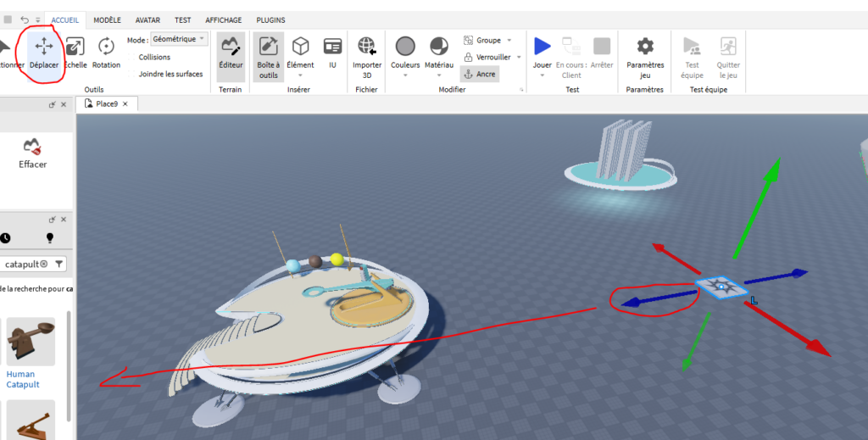Click the Arrêter stop button

(x=602, y=53)
